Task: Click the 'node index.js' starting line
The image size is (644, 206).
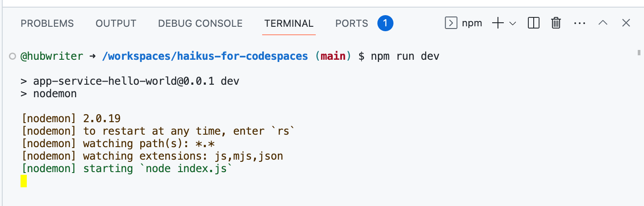Action: (x=127, y=169)
